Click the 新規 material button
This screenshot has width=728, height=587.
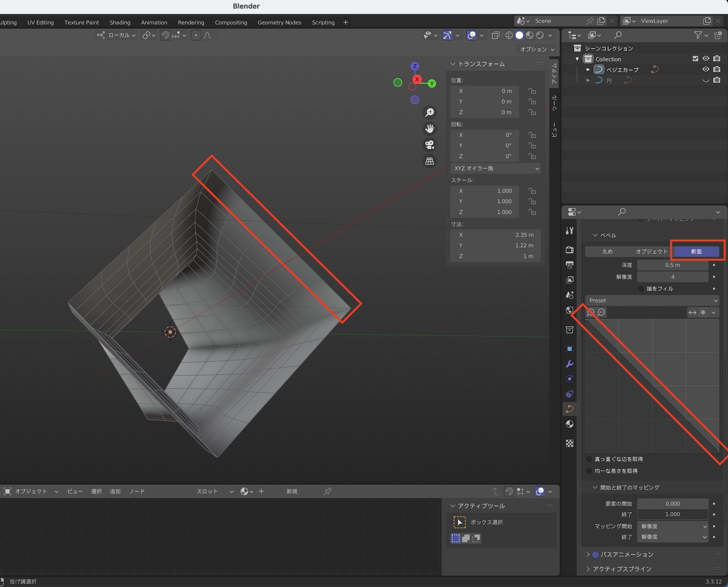pyautogui.click(x=292, y=491)
